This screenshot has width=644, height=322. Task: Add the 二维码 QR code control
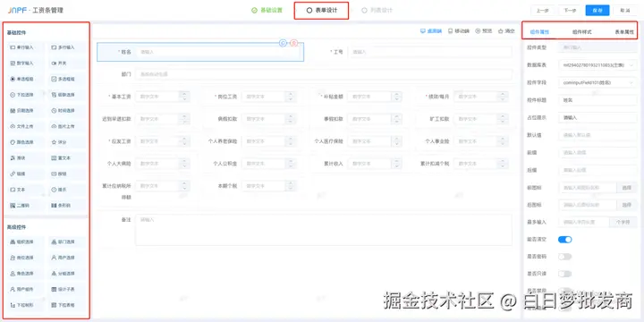(25, 205)
